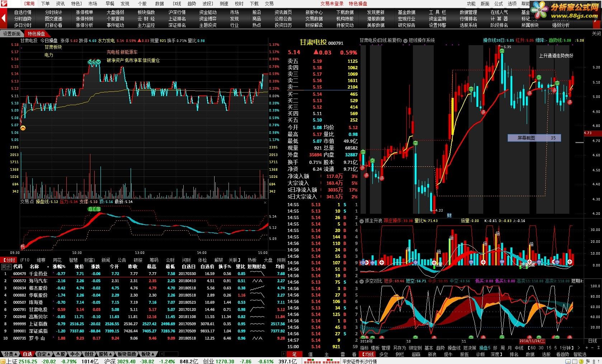Click the 交易未登录 login link

point(332,4)
